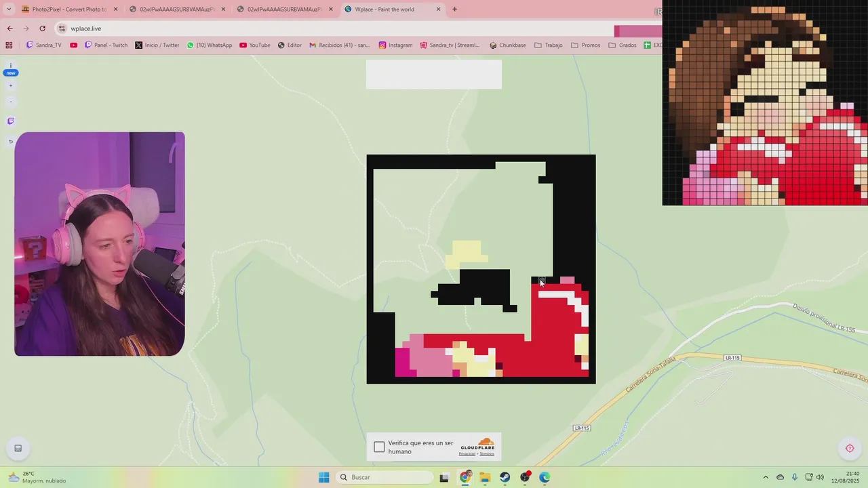Click the Windows Buscar search box
The height and width of the screenshot is (488, 868).
[385, 477]
